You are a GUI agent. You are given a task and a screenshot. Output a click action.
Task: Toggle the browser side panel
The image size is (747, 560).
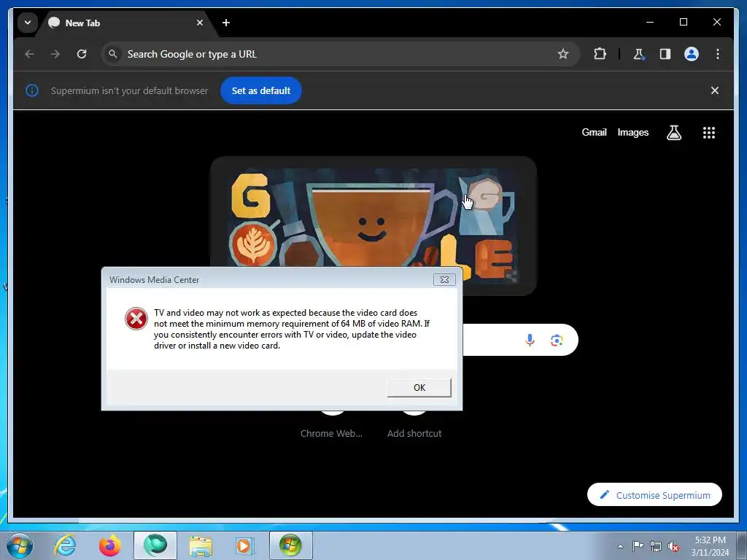click(x=665, y=54)
